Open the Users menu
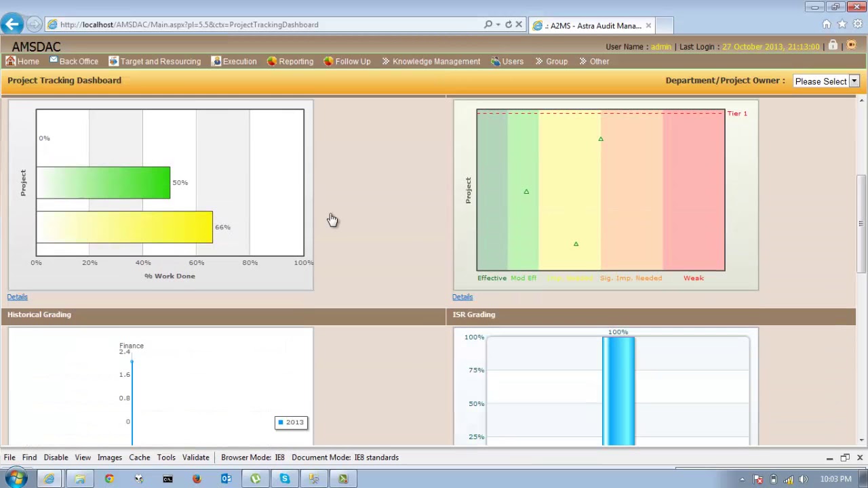 pyautogui.click(x=507, y=61)
